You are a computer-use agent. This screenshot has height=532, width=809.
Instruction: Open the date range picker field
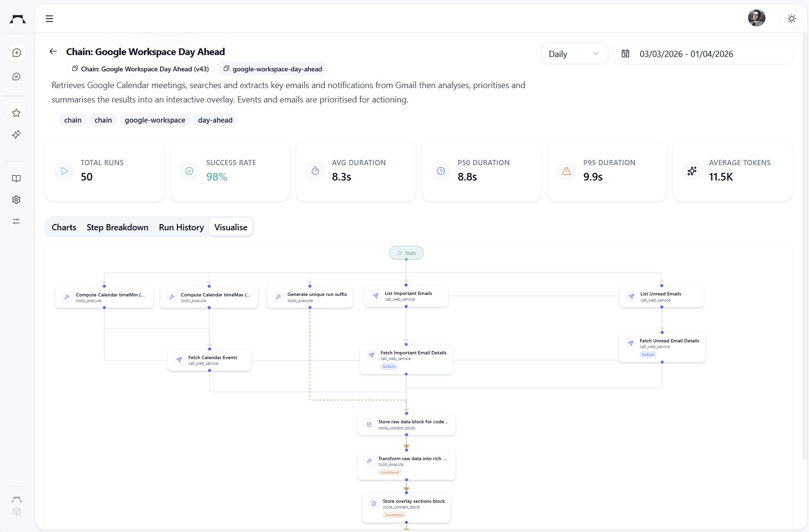703,54
